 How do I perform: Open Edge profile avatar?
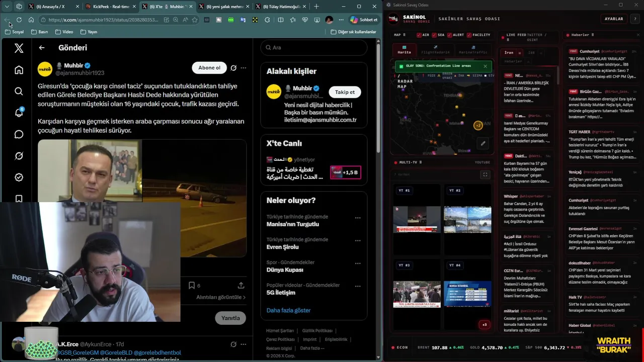coord(329,20)
